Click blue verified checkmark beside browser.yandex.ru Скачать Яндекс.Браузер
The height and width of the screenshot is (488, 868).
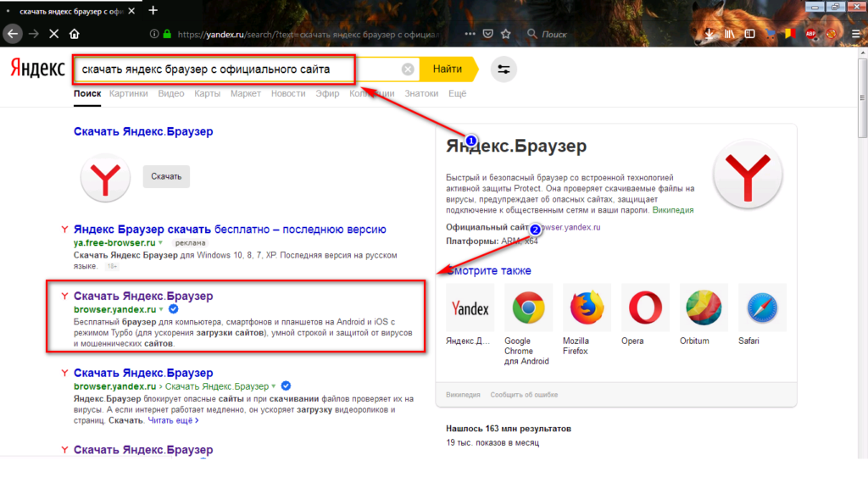286,386
